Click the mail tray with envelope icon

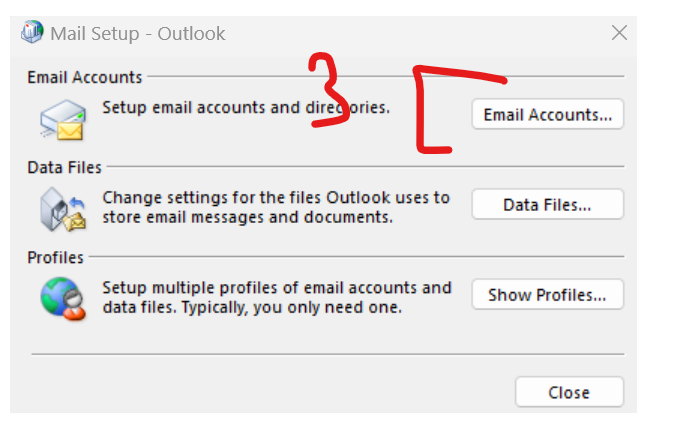pyautogui.click(x=63, y=120)
